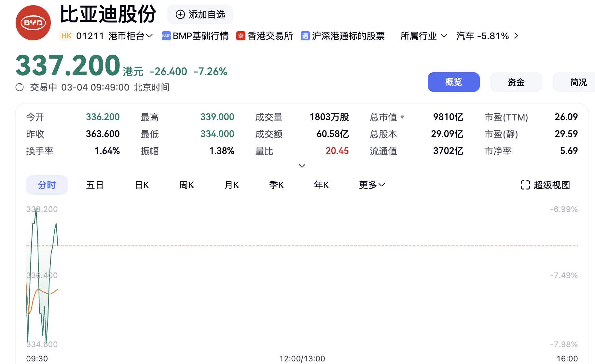Select the 五日 chart tab
This screenshot has height=364, width=595.
pyautogui.click(x=95, y=185)
